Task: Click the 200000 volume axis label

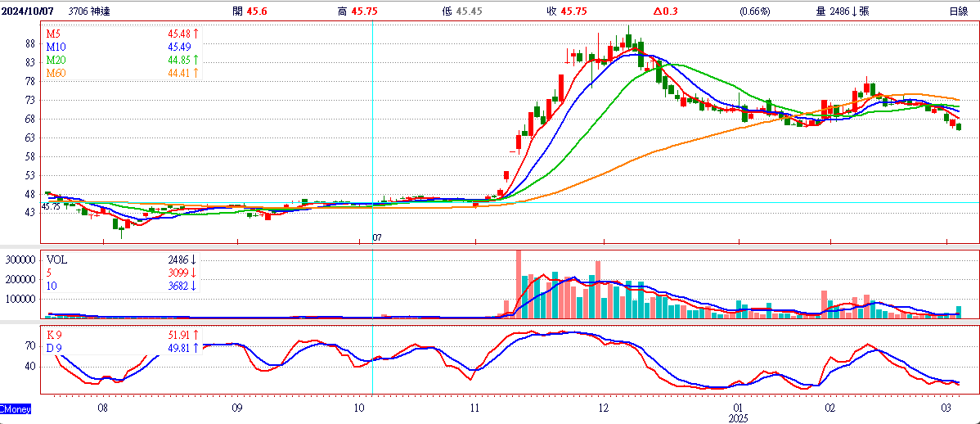Action: (20, 279)
